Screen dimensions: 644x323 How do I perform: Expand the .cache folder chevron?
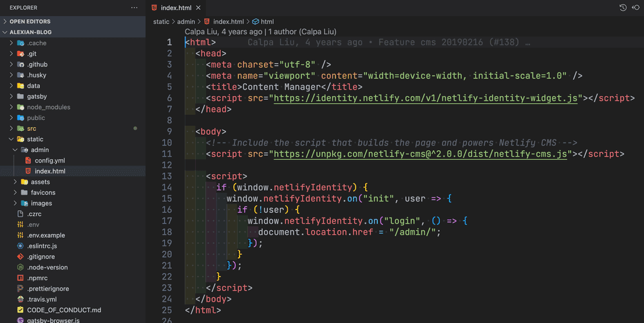[12, 43]
